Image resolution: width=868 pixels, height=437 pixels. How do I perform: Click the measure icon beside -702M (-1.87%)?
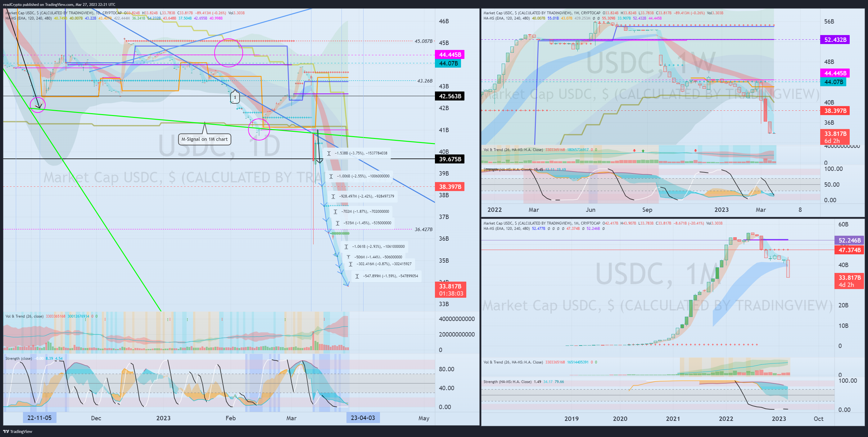pyautogui.click(x=336, y=212)
